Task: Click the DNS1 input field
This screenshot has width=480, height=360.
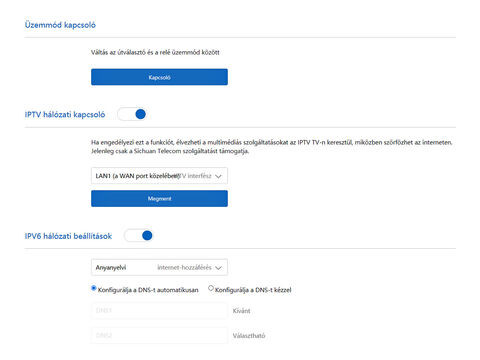Action: [x=159, y=310]
